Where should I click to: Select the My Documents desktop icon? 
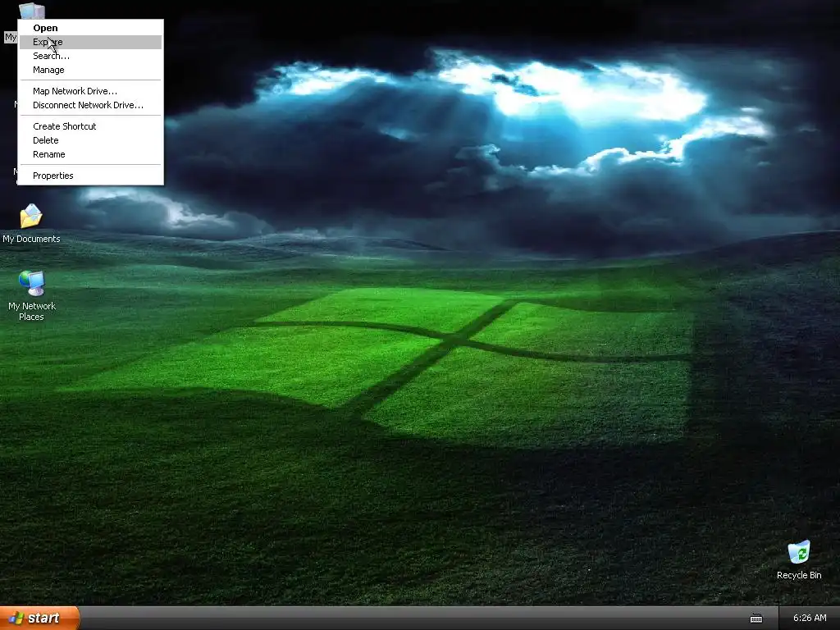click(x=31, y=223)
